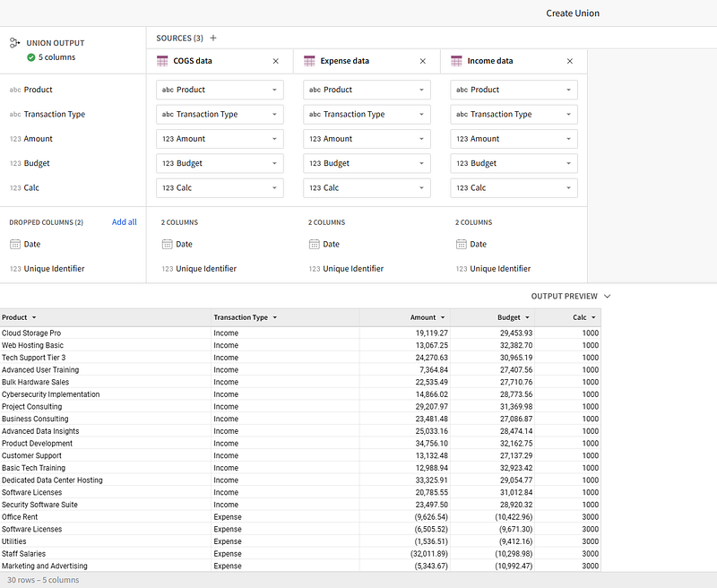Open Transaction Type column header menu
This screenshot has width=717, height=588.
tap(275, 317)
